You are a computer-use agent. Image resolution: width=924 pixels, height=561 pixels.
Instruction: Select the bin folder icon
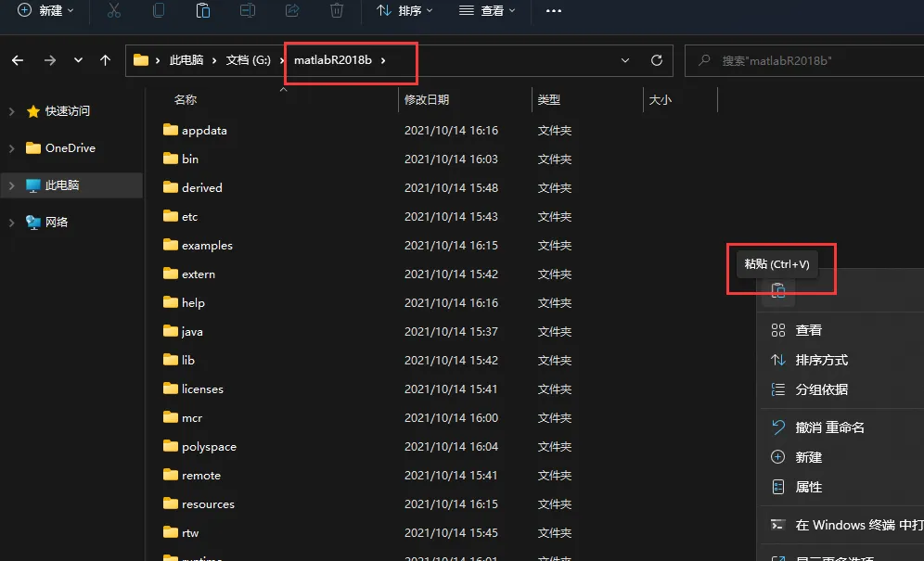point(171,159)
